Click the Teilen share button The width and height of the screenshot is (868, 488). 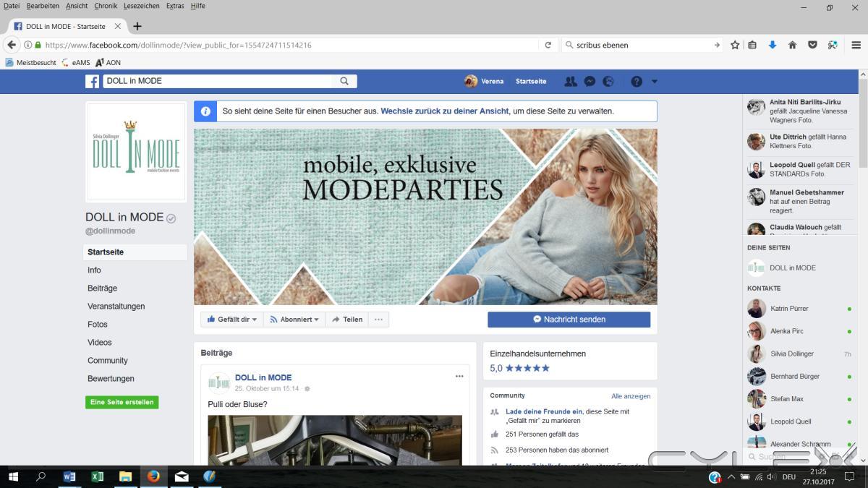click(347, 320)
